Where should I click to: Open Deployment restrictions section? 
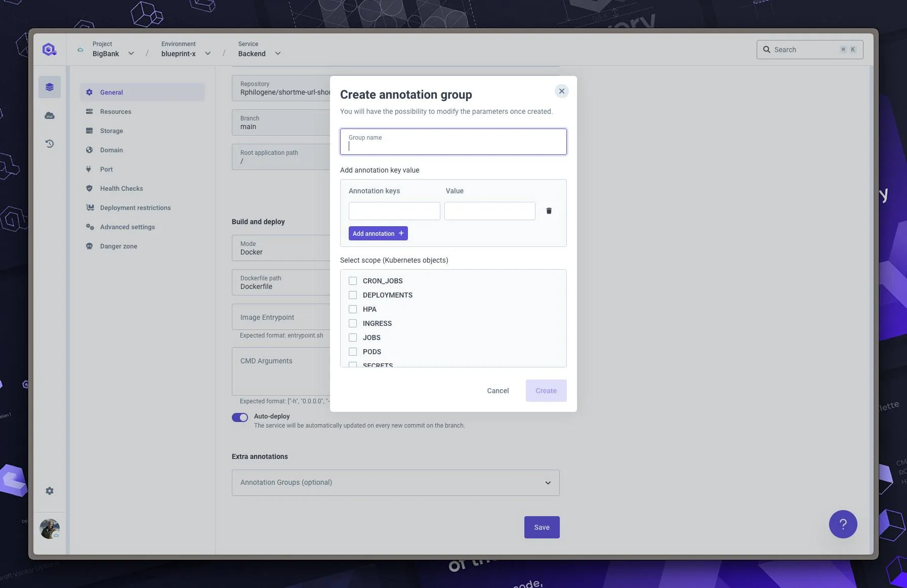142,207
